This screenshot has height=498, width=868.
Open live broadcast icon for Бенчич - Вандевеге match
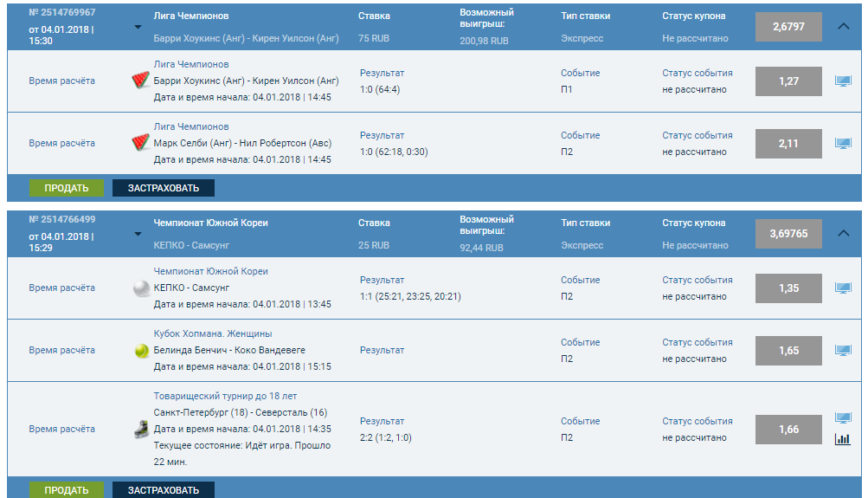click(843, 351)
